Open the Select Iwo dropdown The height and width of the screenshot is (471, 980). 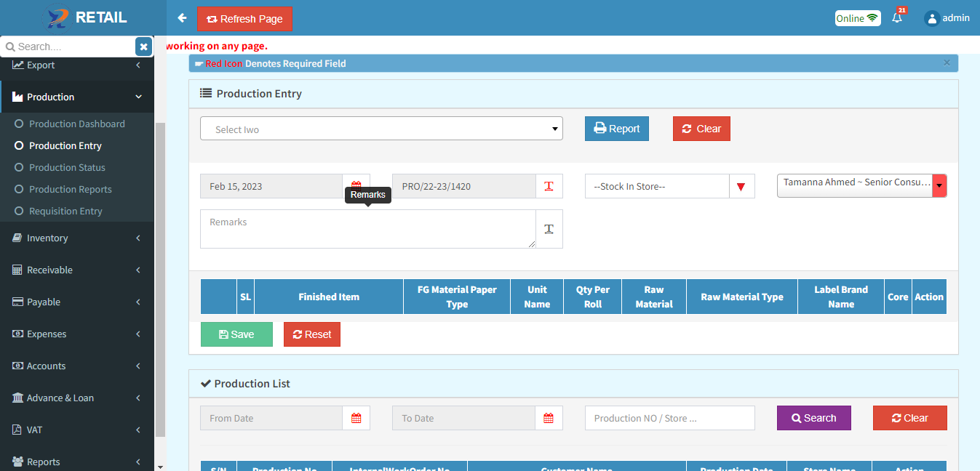pyautogui.click(x=381, y=129)
